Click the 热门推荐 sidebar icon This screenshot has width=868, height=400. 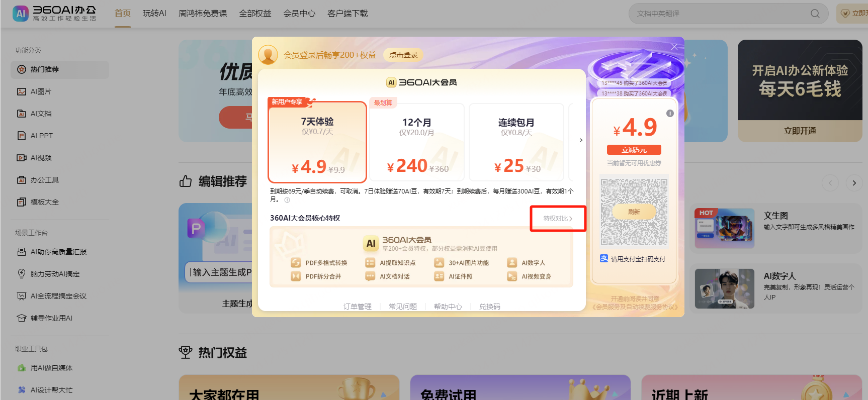(22, 69)
